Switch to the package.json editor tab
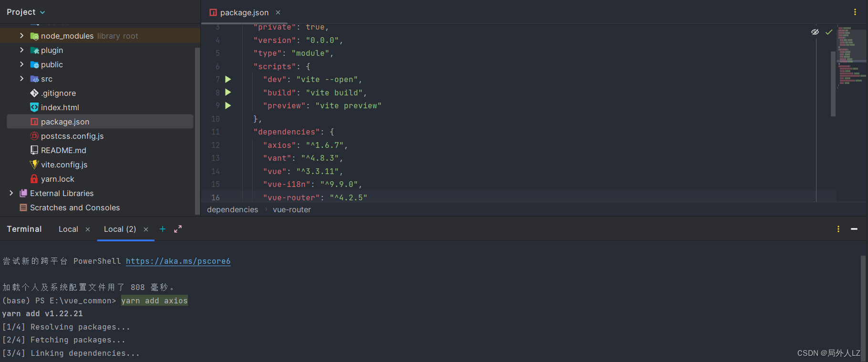Viewport: 868px width, 362px height. pyautogui.click(x=244, y=12)
